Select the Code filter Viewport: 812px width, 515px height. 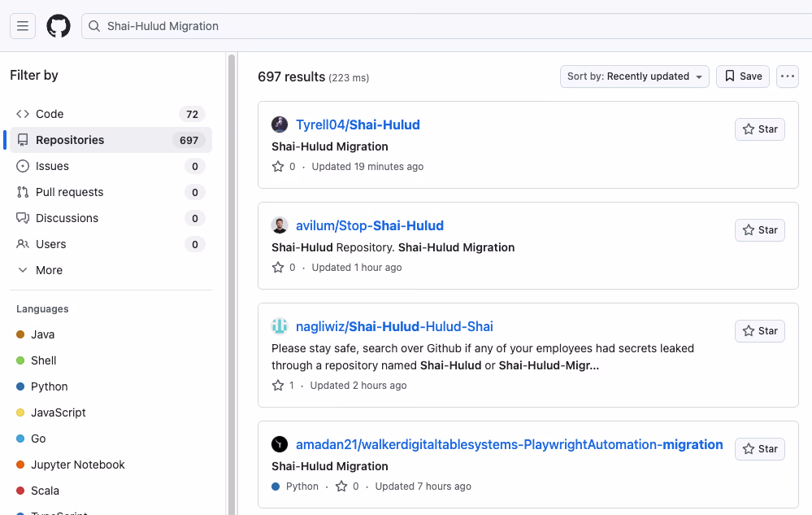[x=50, y=114]
